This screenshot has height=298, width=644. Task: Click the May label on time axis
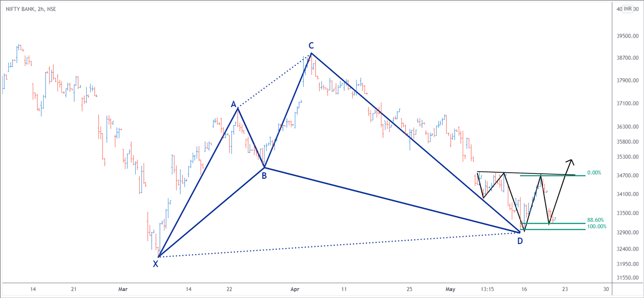point(450,289)
